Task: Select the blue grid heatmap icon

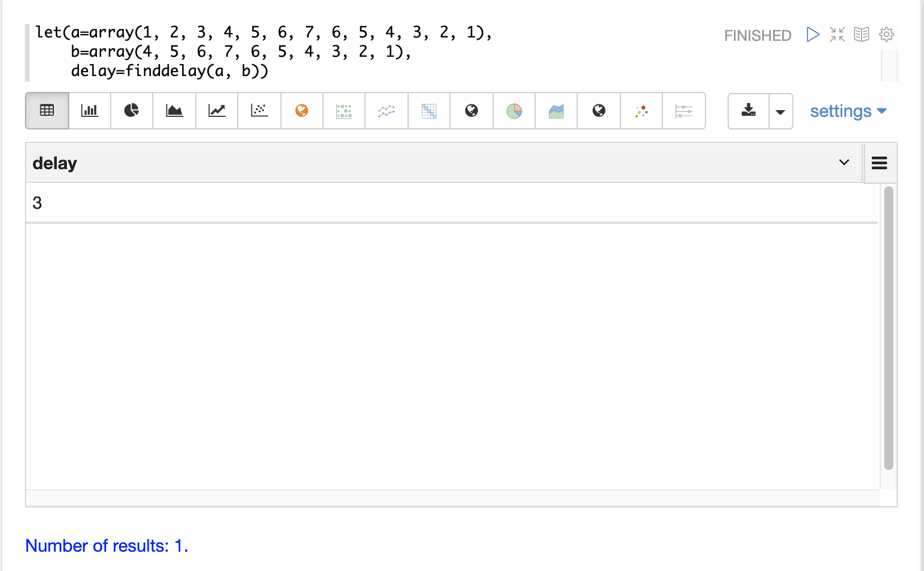Action: tap(429, 111)
